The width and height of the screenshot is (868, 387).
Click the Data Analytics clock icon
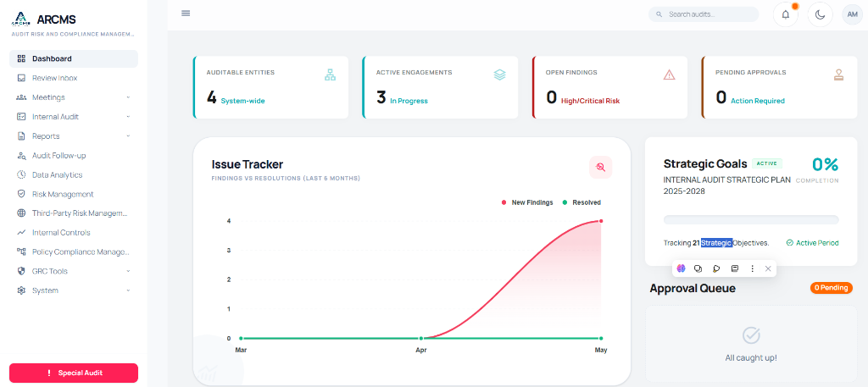(x=21, y=174)
